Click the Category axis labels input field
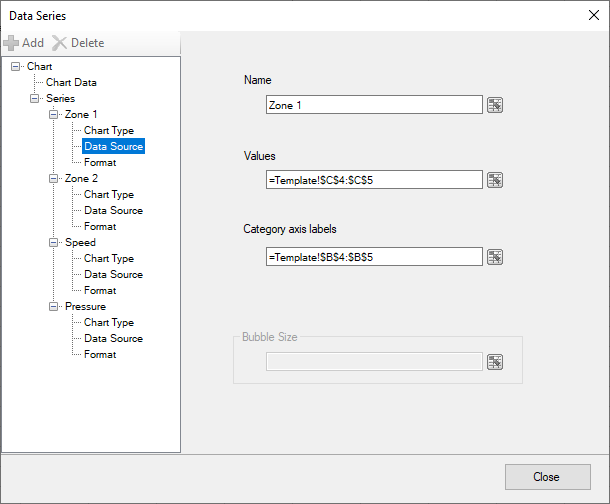The image size is (610, 504). [374, 257]
